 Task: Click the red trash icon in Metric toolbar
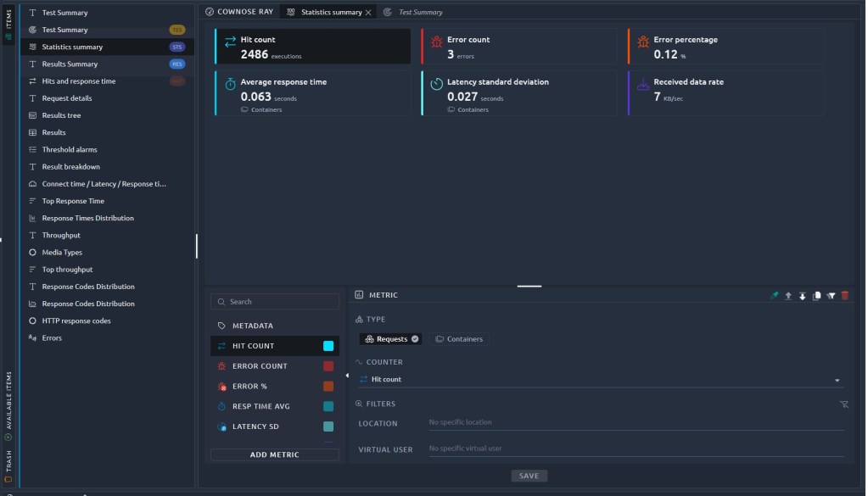tap(844, 295)
